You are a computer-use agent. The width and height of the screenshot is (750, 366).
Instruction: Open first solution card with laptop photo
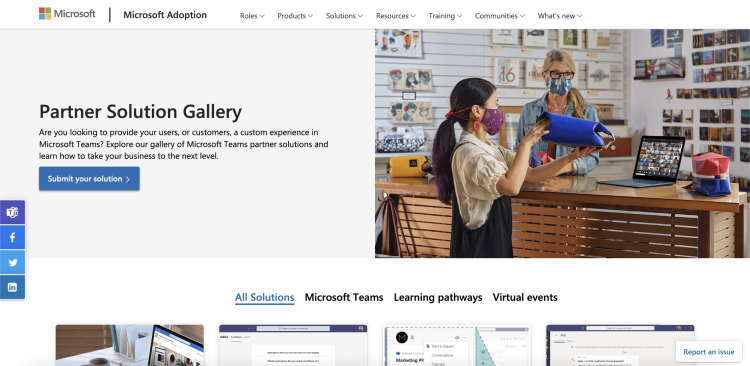click(130, 345)
